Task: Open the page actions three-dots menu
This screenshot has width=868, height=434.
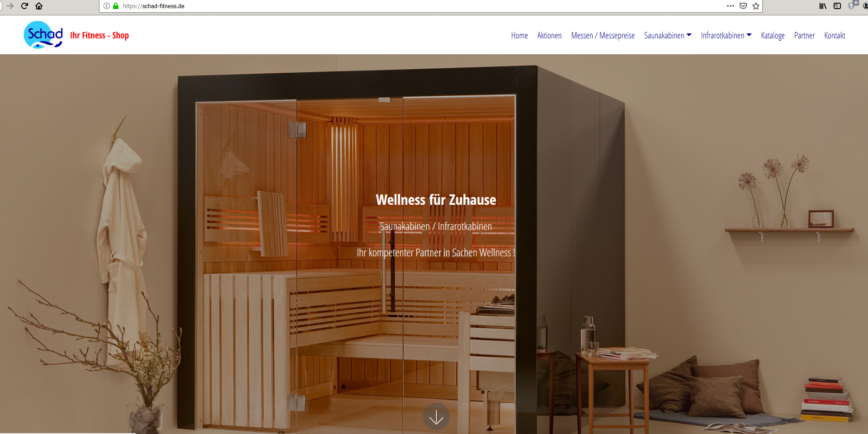Action: (730, 6)
